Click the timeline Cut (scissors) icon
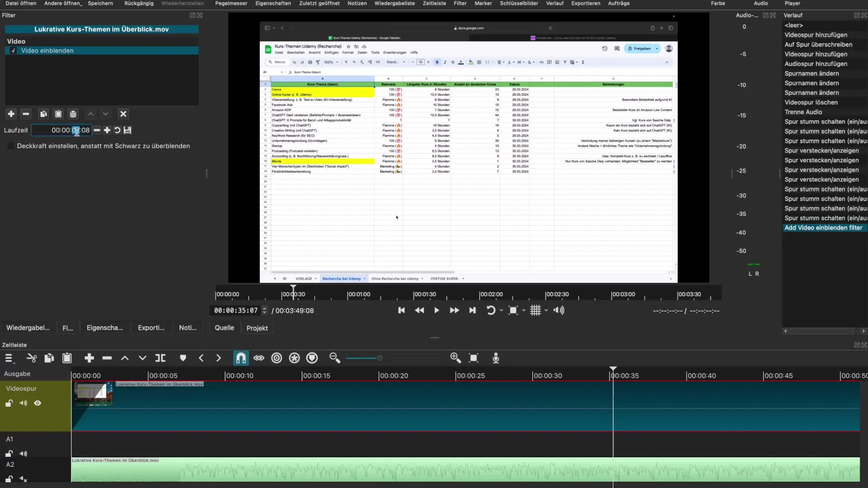The height and width of the screenshot is (488, 868). (31, 358)
